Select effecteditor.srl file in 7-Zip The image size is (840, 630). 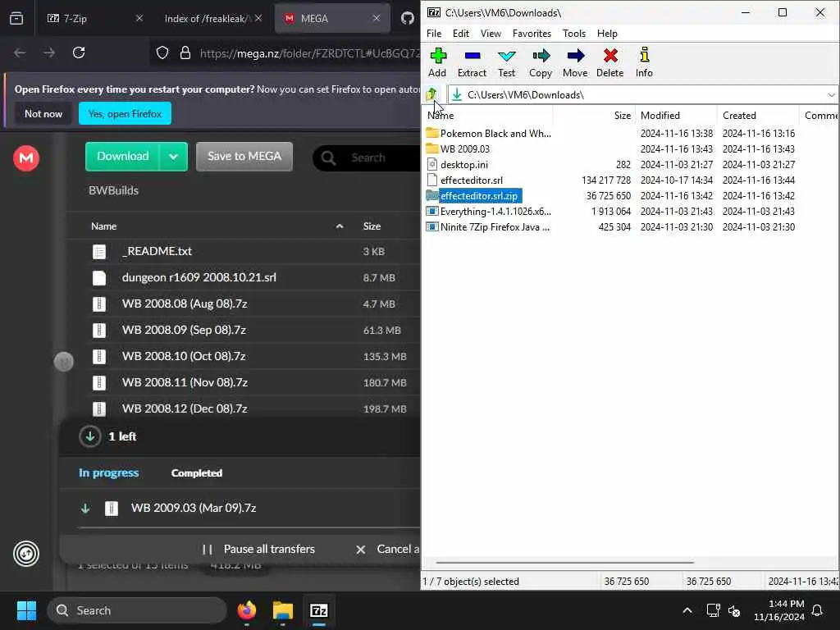pos(465,180)
